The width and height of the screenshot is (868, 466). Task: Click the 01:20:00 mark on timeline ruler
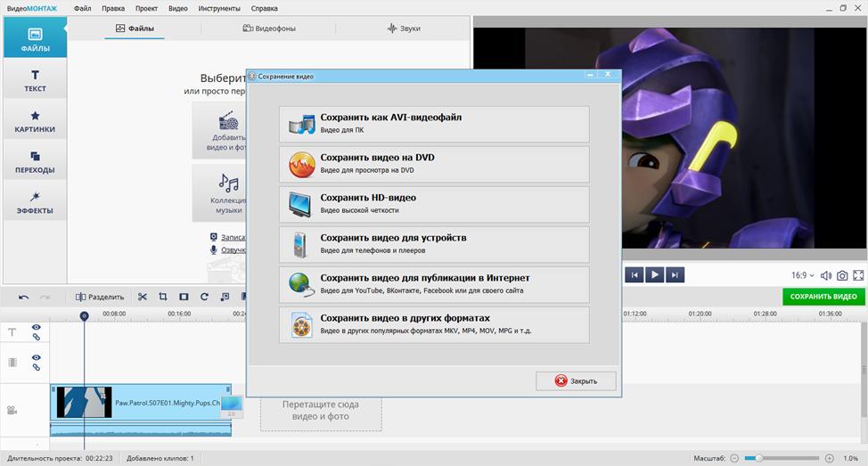click(x=700, y=314)
